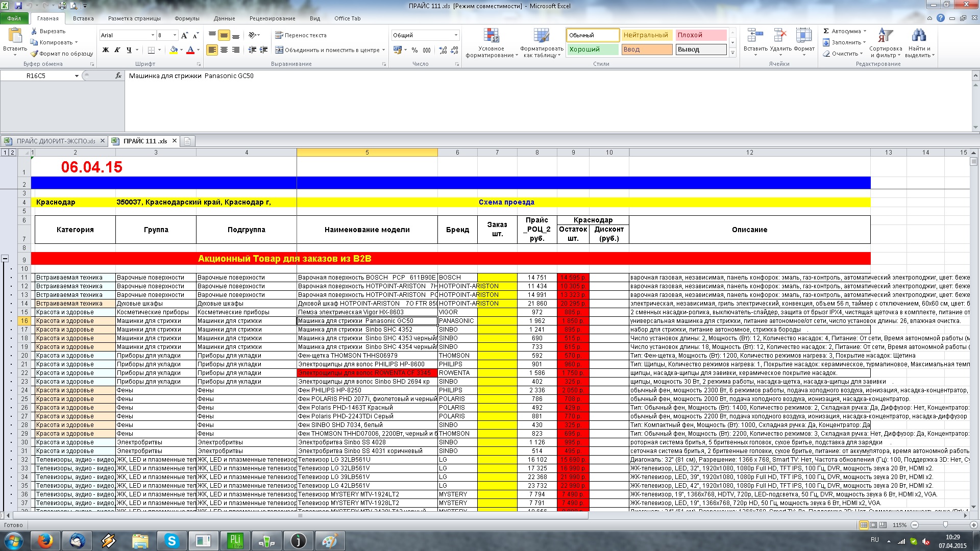Increase cell indent
Screen dimensions: 980x551
263,50
